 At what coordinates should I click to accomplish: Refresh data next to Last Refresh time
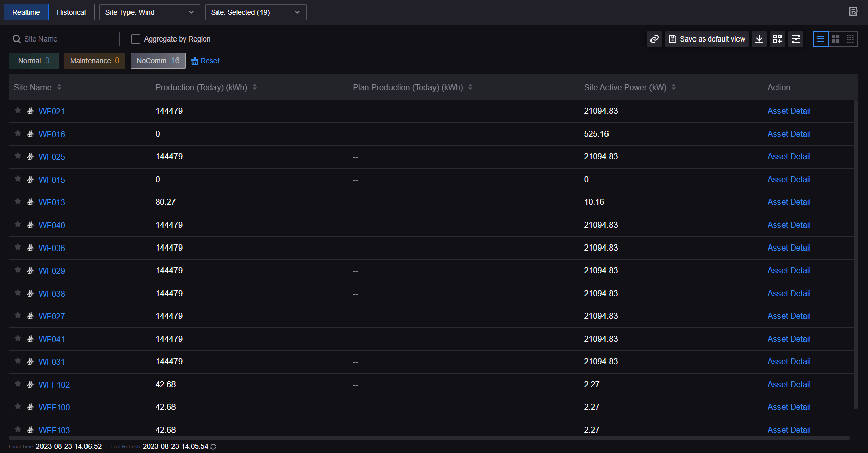[x=213, y=447]
